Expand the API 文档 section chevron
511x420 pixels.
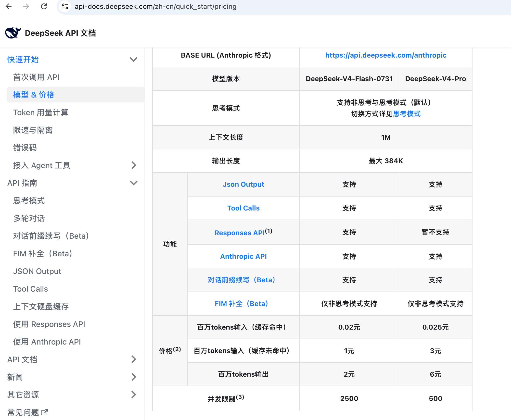click(x=133, y=359)
